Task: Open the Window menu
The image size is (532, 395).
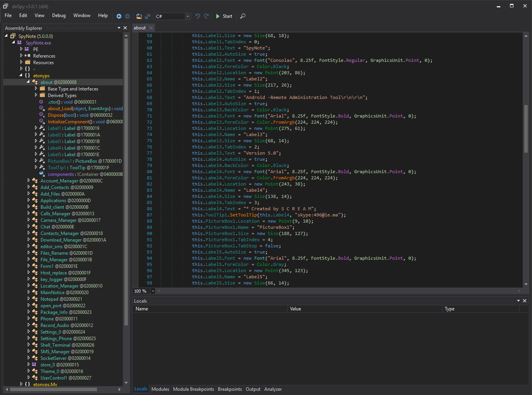Action: (x=82, y=15)
